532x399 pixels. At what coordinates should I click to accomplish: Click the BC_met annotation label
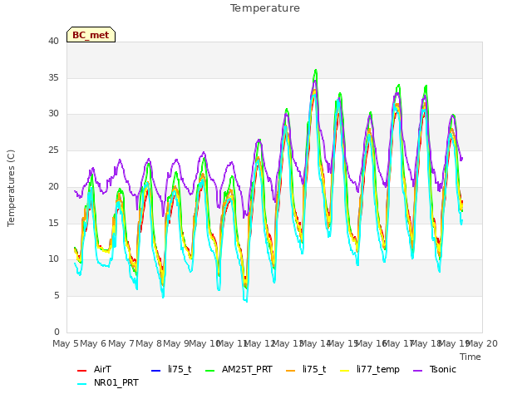[91, 35]
